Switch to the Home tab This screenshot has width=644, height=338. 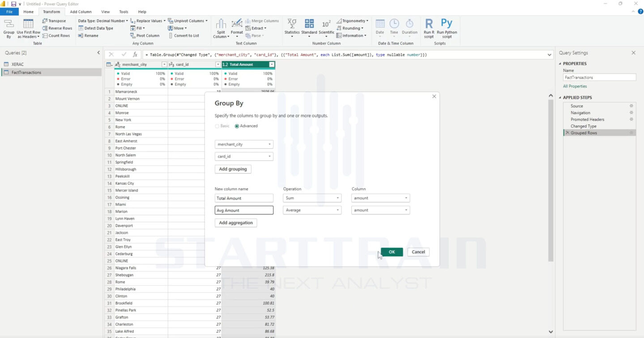(x=28, y=12)
